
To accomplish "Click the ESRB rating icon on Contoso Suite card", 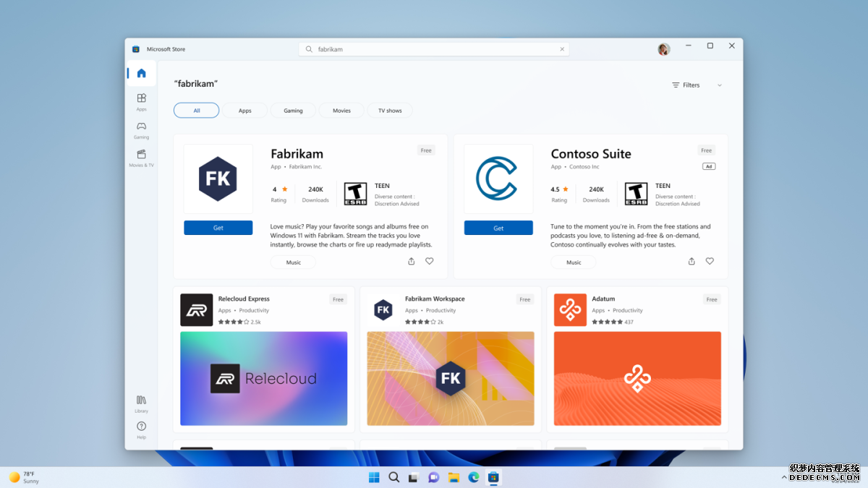I will (636, 194).
